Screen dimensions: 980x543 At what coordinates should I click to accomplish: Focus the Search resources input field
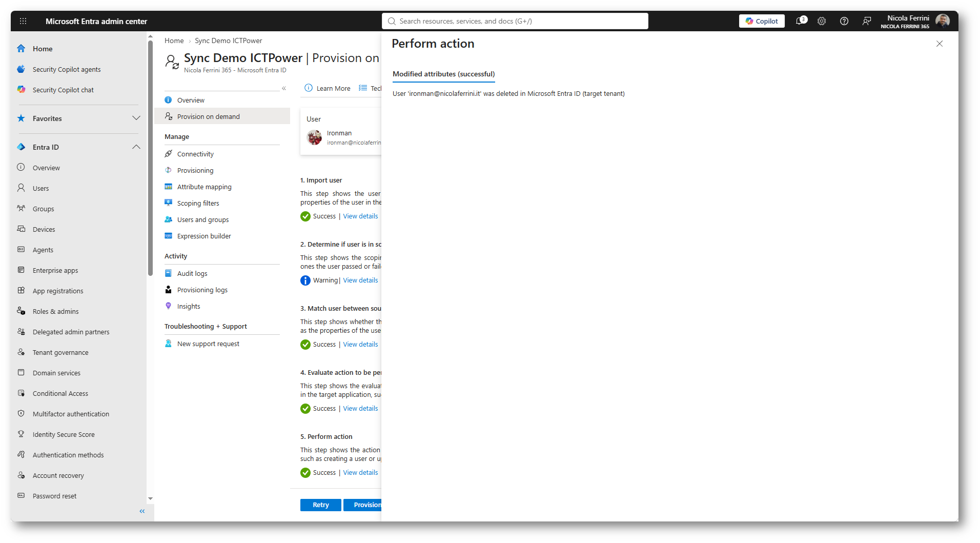(x=515, y=21)
